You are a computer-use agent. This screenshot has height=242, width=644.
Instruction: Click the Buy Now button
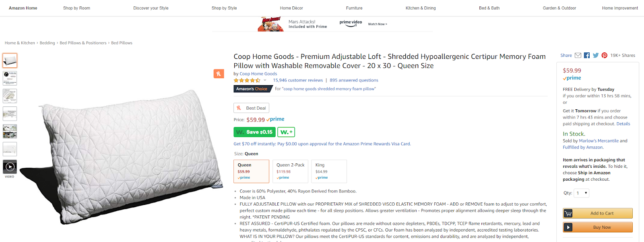pos(598,227)
